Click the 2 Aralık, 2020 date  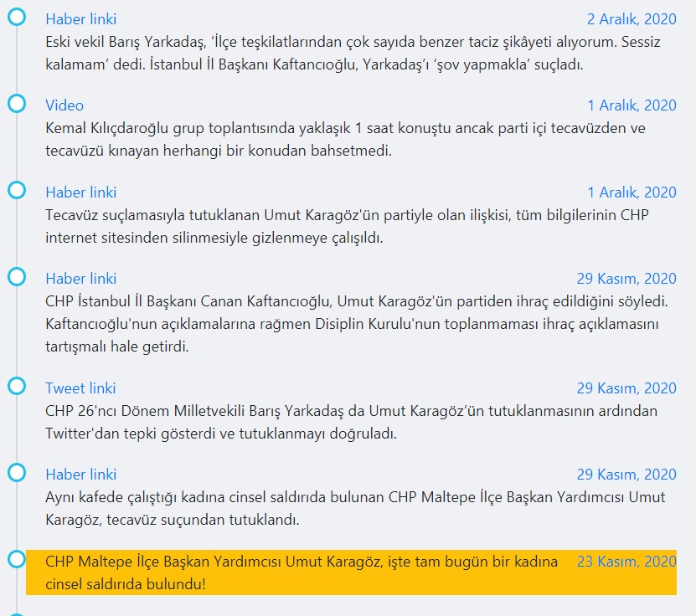(631, 19)
